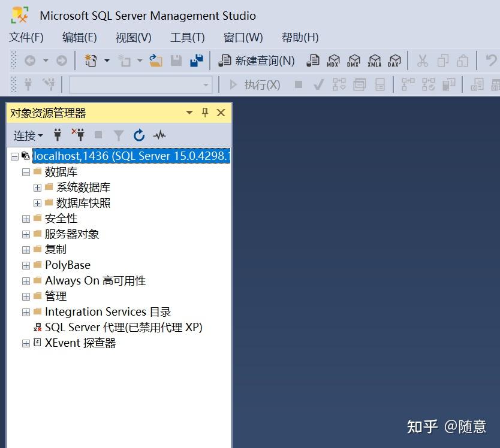
Task: Open the 编辑(E) menu
Action: tap(79, 38)
